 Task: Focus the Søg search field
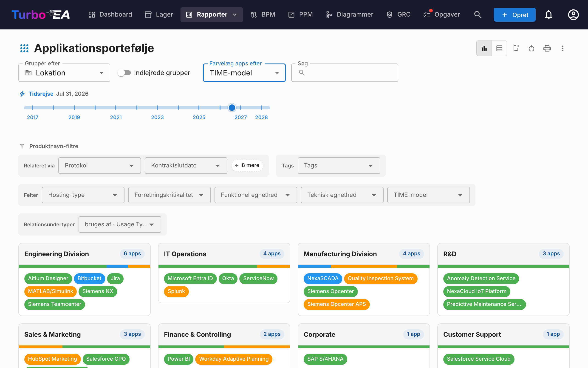point(345,73)
